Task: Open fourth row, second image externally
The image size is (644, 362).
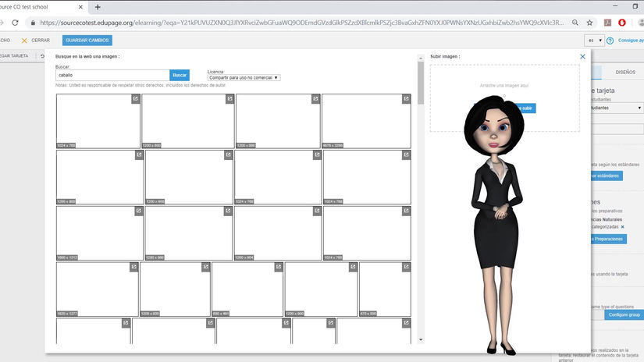Action: pyautogui.click(x=206, y=267)
